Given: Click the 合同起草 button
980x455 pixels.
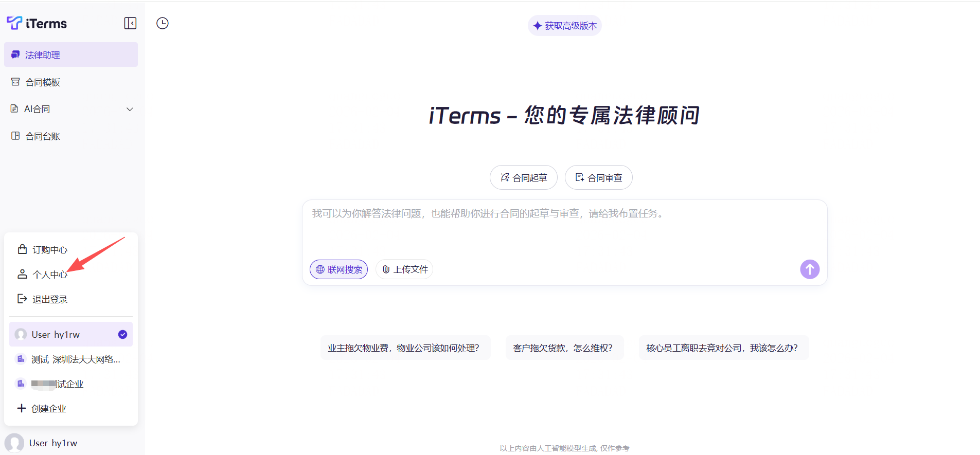Looking at the screenshot, I should [524, 177].
